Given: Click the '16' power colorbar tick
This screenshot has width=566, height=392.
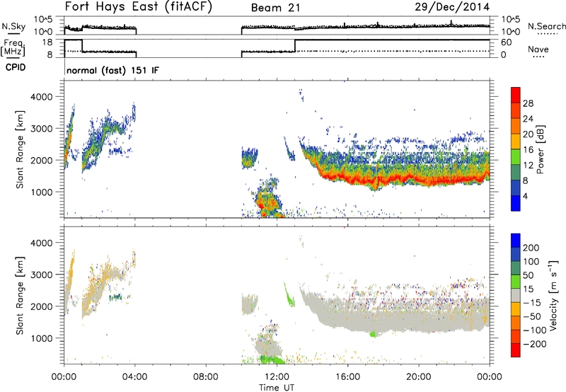Looking at the screenshot, I should [x=528, y=150].
